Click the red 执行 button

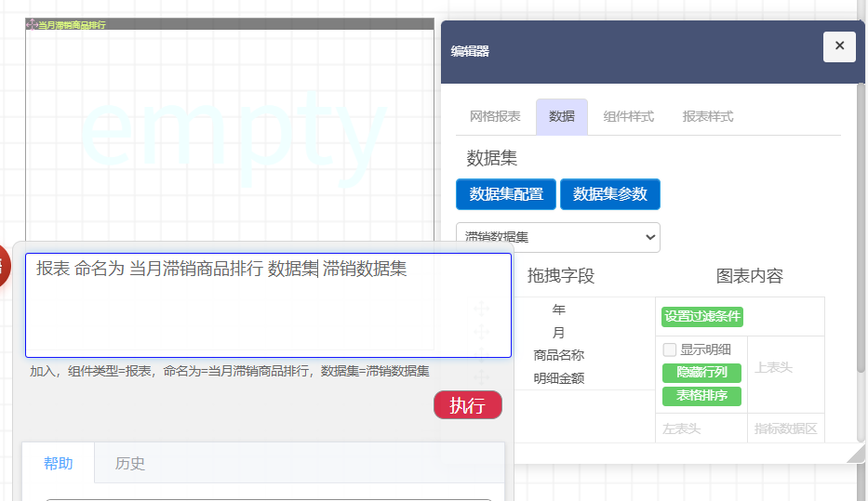[x=468, y=404]
